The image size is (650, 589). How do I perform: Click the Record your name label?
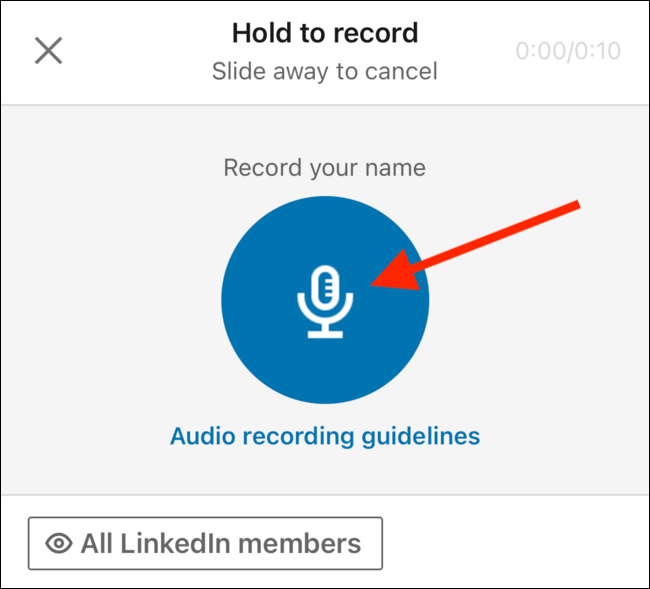pos(324,167)
